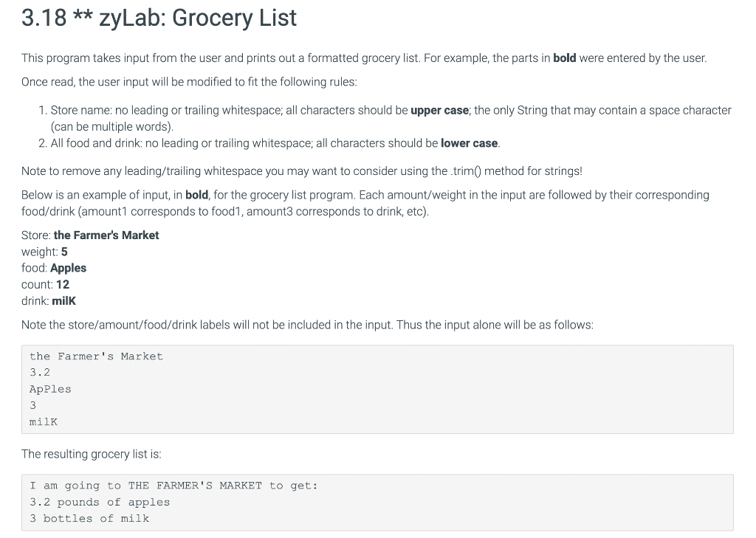Click the bold 'upper case' text
This screenshot has width=756, height=538.
pyautogui.click(x=439, y=111)
